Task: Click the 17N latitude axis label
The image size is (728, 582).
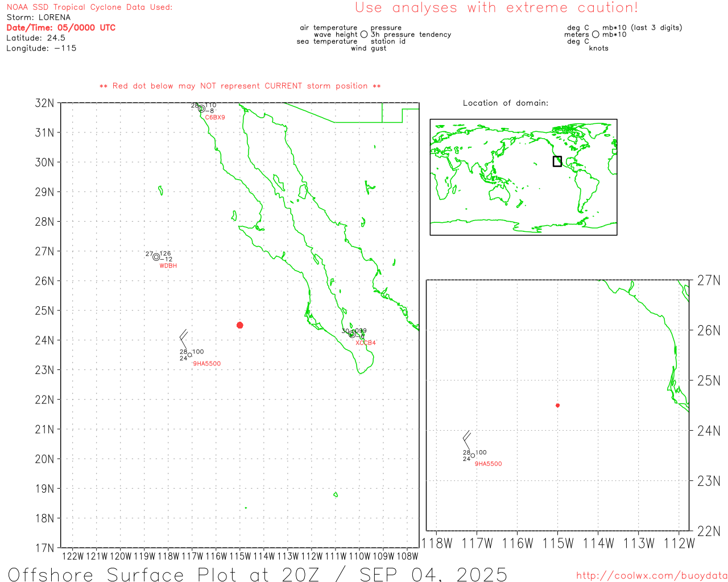Action: click(45, 548)
